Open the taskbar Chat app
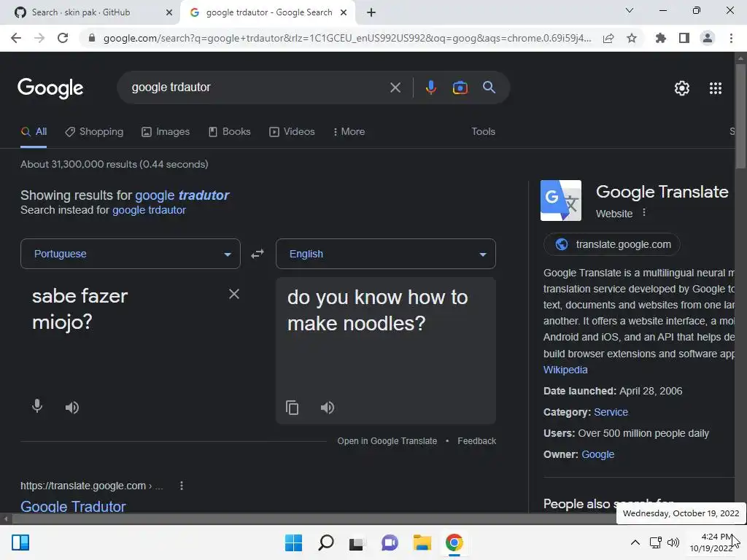Screen dimensions: 747x560 [x=390, y=542]
